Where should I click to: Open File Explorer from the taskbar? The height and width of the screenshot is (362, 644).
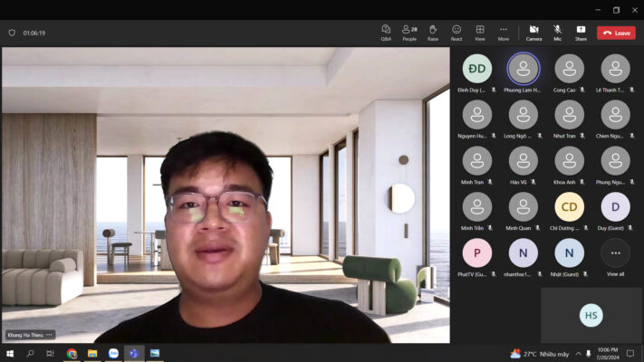coord(92,353)
